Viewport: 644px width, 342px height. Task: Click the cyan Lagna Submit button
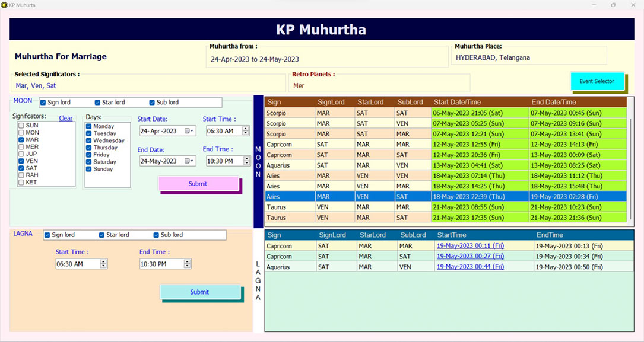[x=199, y=292]
